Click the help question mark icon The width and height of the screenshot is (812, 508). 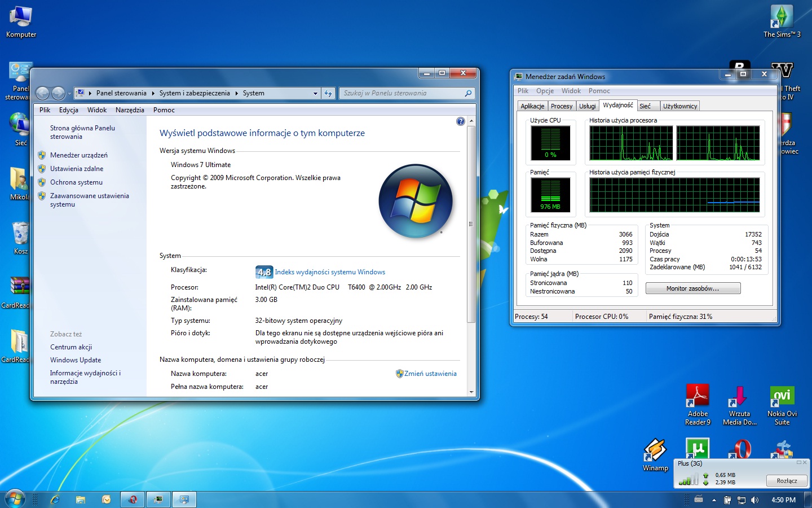click(x=460, y=121)
